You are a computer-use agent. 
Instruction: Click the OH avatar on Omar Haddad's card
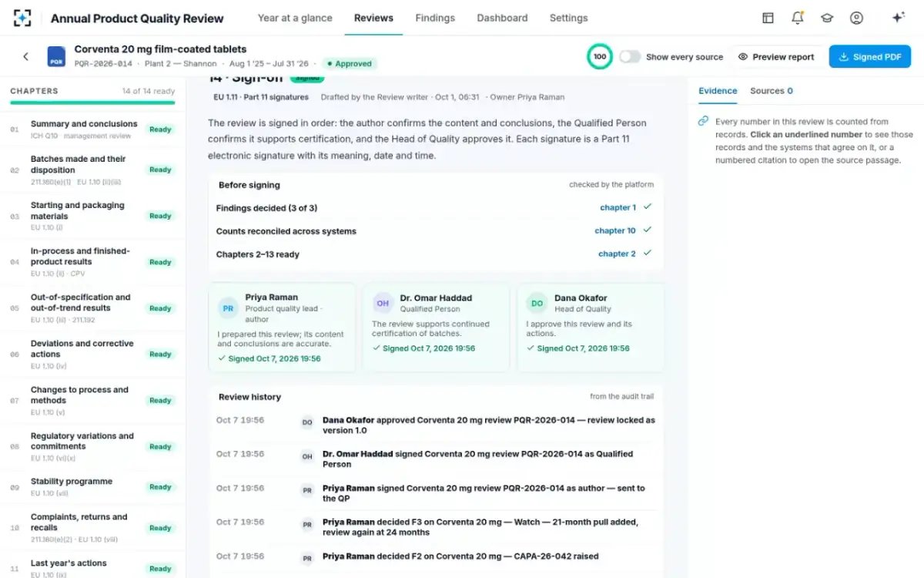[383, 304]
